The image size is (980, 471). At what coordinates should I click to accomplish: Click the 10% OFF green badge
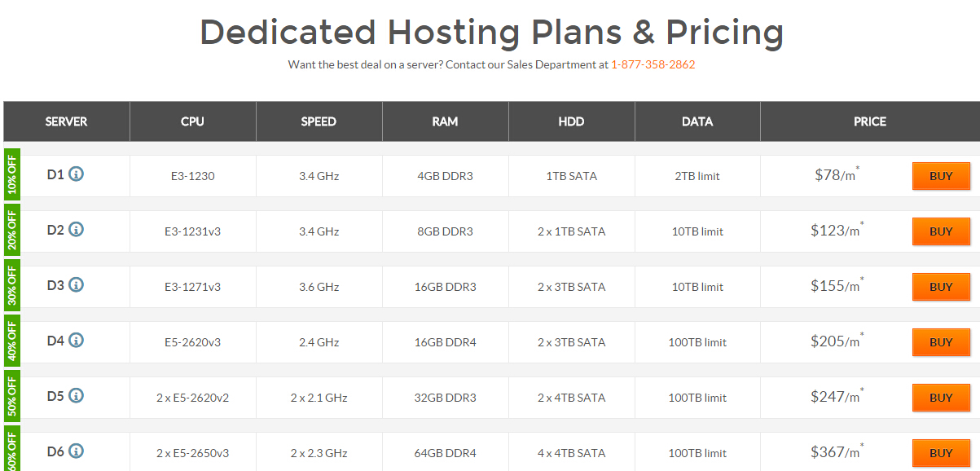11,174
